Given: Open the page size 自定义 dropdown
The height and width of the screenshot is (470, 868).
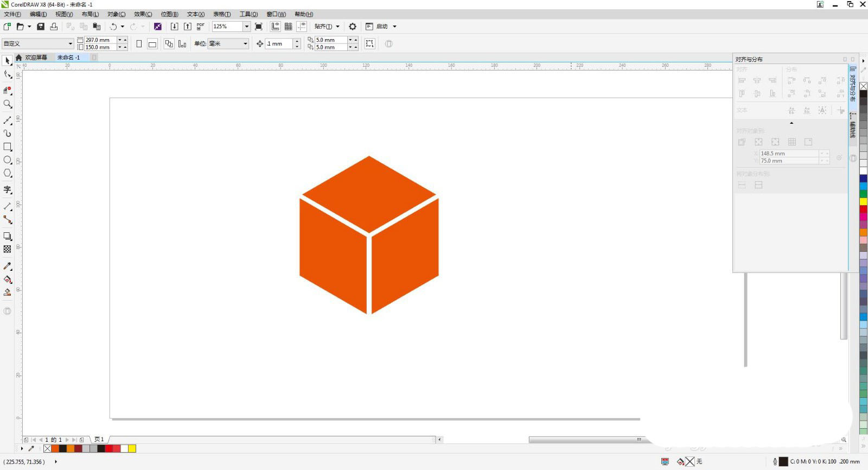Looking at the screenshot, I should [70, 44].
